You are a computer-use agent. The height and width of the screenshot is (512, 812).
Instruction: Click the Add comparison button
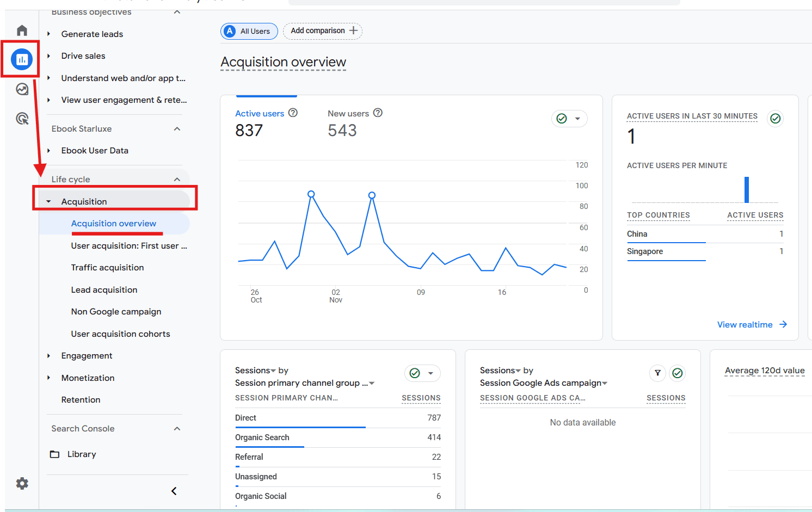pos(322,31)
